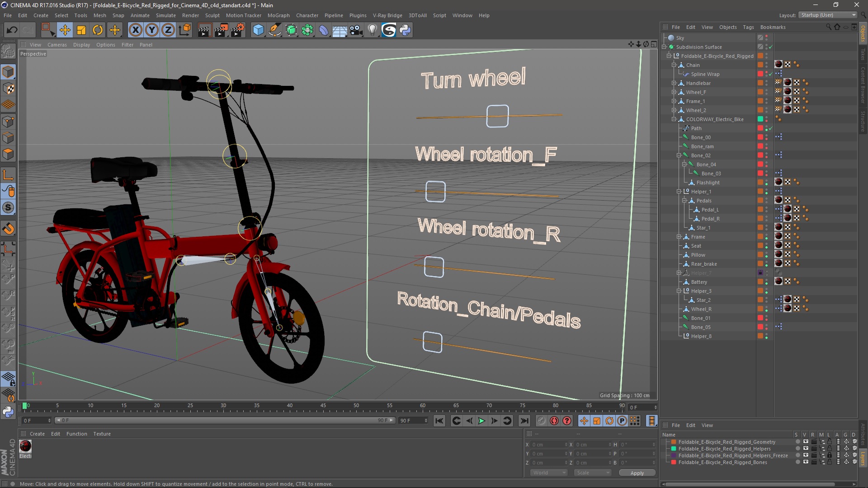Open the Cameras menu in viewport

(57, 45)
